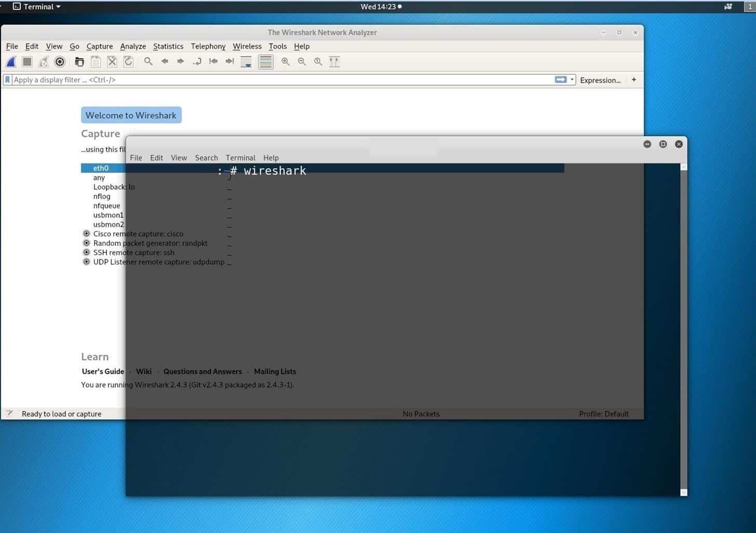Click the close capture file icon

112,62
